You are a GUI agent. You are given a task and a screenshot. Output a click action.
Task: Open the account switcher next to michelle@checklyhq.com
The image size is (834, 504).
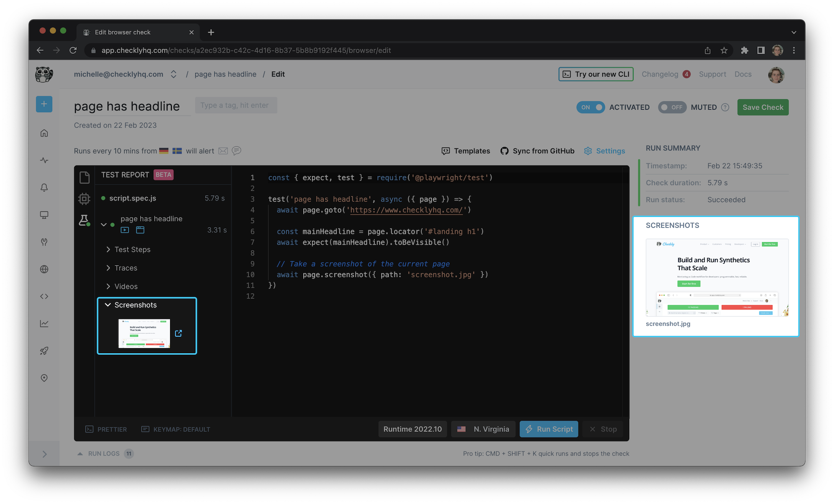point(173,74)
